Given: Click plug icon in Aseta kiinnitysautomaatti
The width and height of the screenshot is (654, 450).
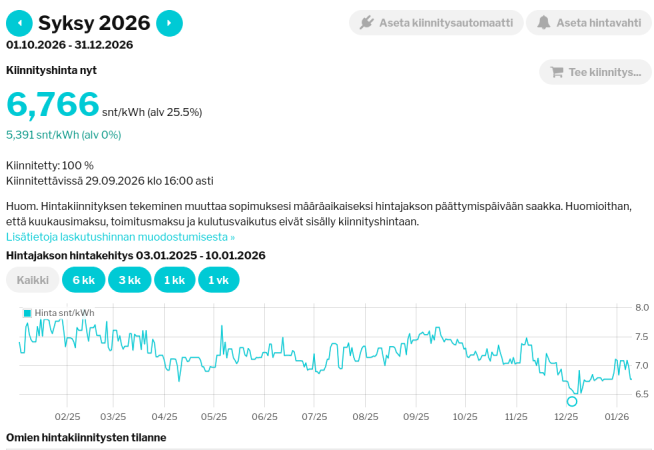Looking at the screenshot, I should (367, 23).
